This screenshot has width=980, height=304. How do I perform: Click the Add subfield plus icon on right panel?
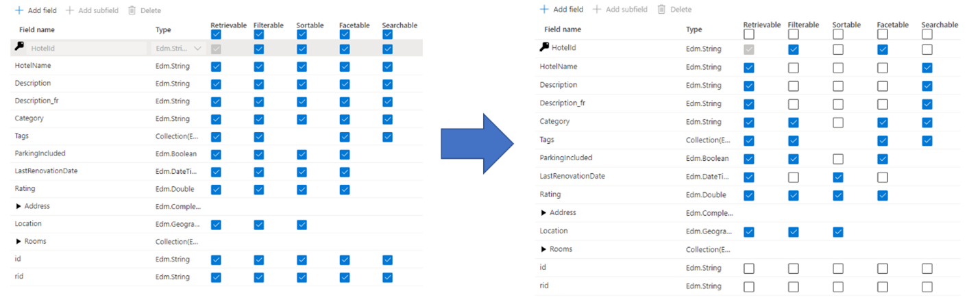click(597, 10)
